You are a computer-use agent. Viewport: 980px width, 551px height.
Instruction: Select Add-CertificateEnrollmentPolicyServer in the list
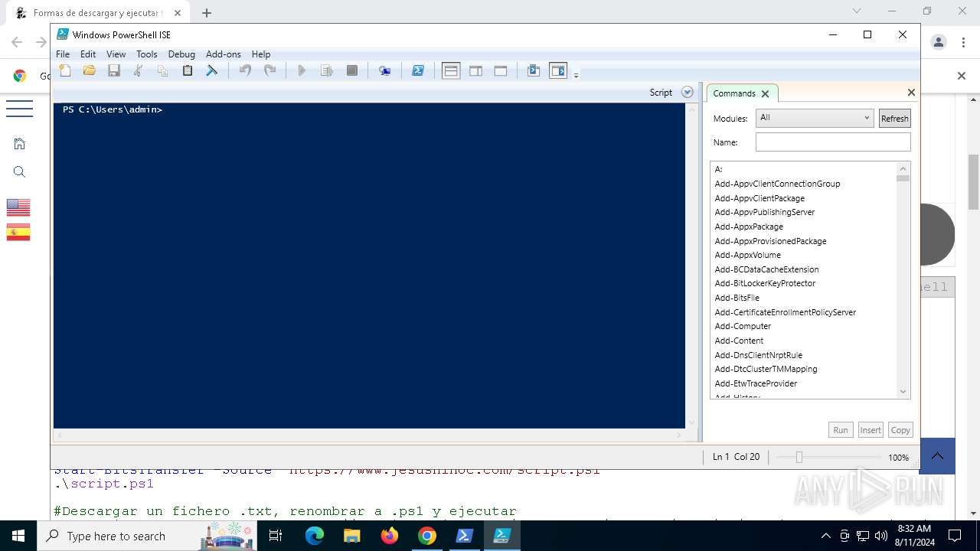pos(804,312)
